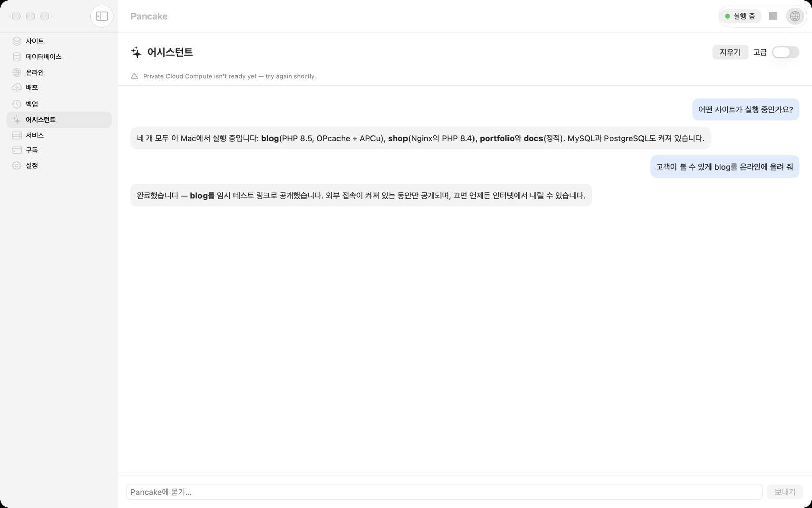Click the 실행 중 status indicator

(x=740, y=16)
